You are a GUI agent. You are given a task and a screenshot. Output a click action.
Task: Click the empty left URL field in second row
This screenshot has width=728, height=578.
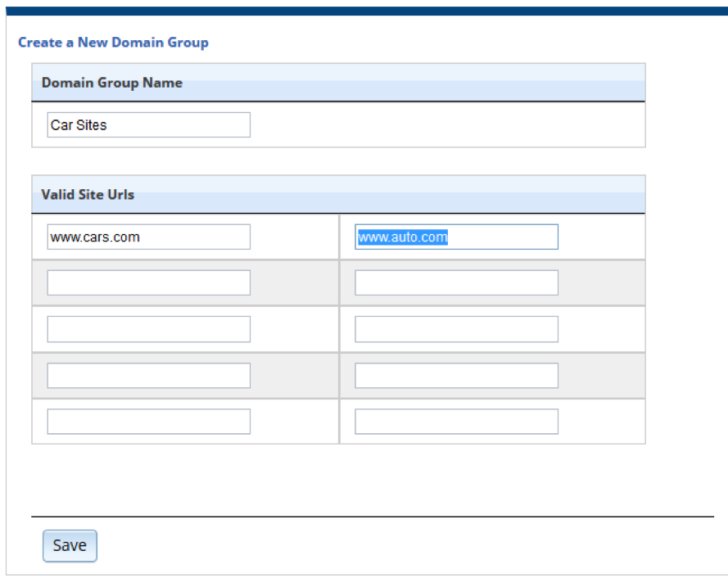coord(148,283)
